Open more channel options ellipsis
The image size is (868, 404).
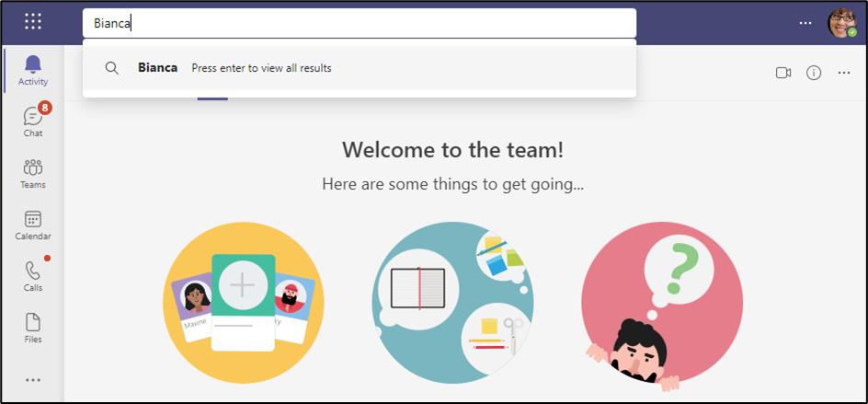(x=844, y=73)
